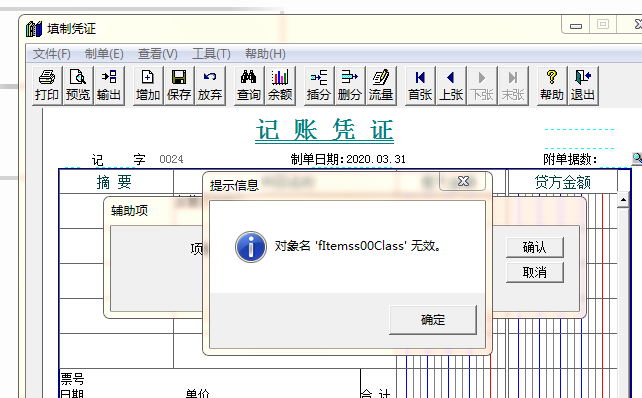Discard changes via 放弃 icon
The width and height of the screenshot is (642, 398).
point(210,86)
